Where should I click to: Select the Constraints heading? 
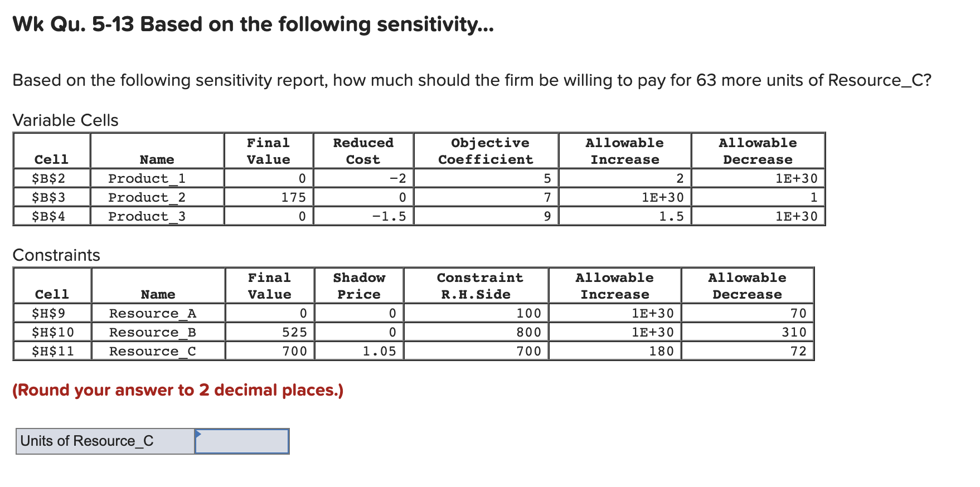click(56, 254)
